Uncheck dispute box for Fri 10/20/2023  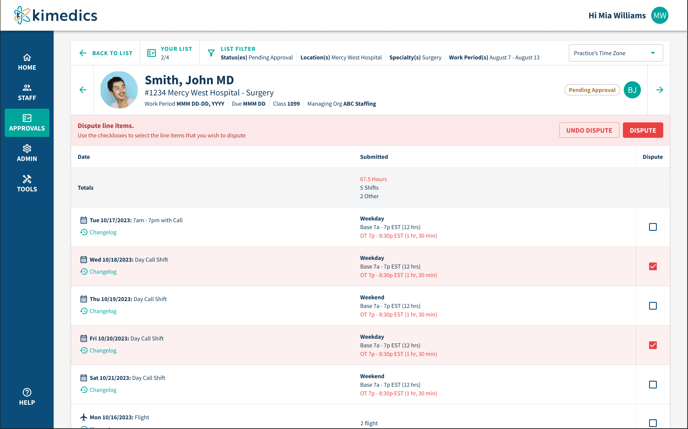[653, 345]
